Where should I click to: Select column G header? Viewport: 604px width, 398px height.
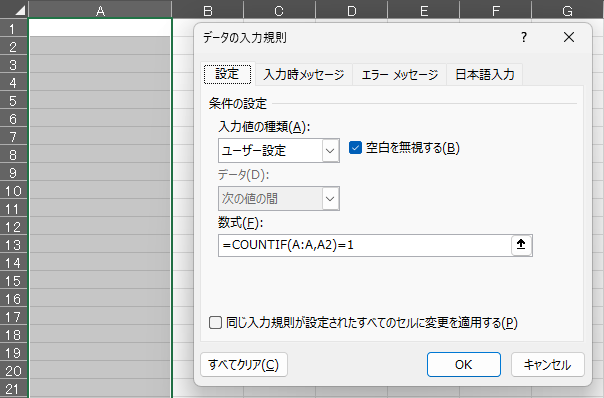(567, 10)
